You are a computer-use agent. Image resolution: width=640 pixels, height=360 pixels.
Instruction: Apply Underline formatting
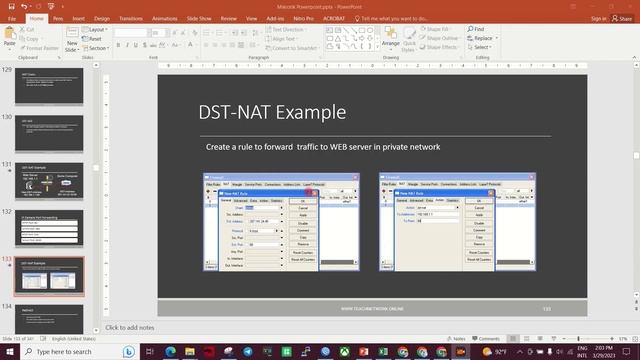click(x=136, y=45)
